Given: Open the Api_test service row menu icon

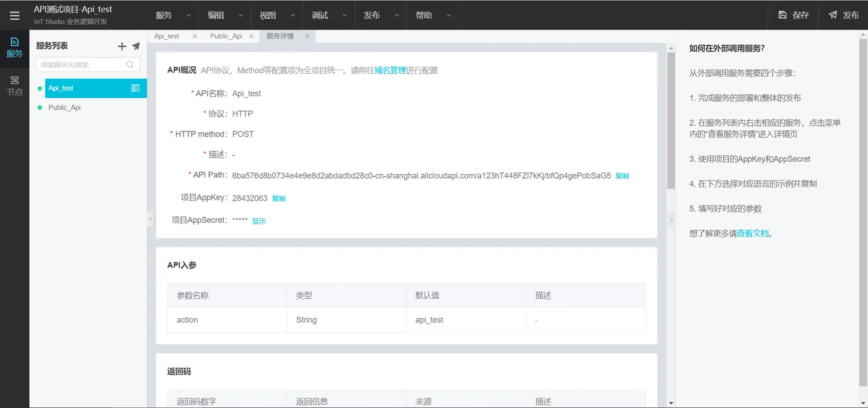Looking at the screenshot, I should point(136,88).
